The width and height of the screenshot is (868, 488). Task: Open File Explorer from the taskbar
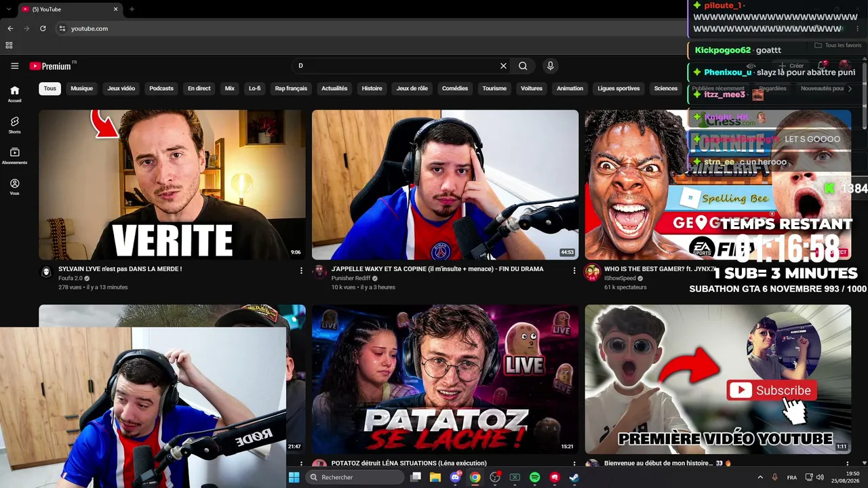(x=435, y=477)
